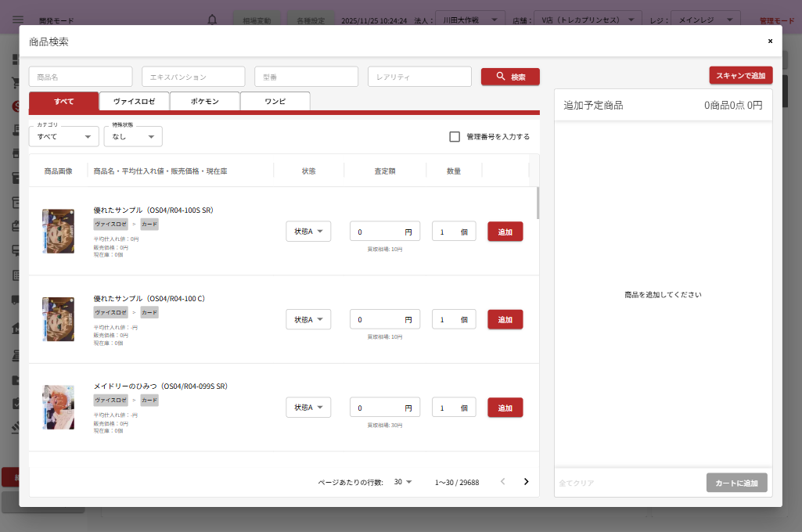
Task: Open the hamburger menu icon
Action: [17, 20]
